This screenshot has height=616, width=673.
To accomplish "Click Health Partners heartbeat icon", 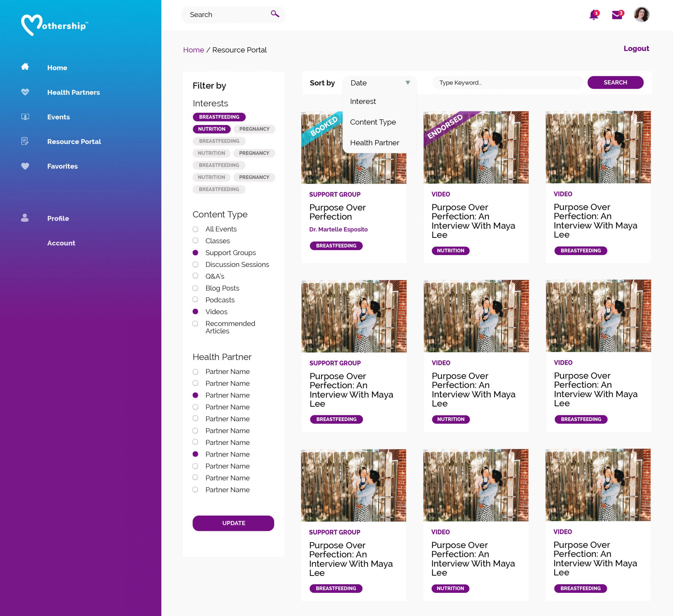I will tap(25, 92).
